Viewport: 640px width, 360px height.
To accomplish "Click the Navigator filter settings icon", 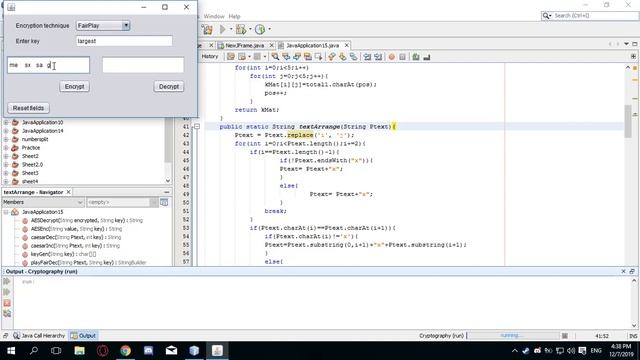I will [x=164, y=202].
